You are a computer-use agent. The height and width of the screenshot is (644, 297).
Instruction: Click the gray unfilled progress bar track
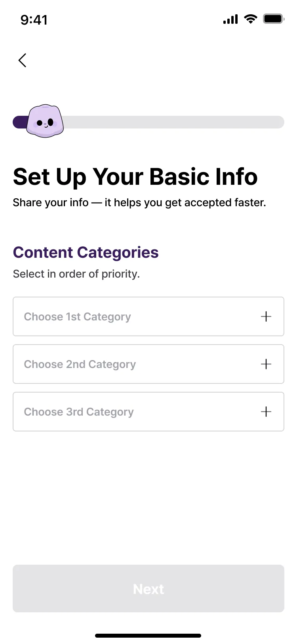point(174,122)
